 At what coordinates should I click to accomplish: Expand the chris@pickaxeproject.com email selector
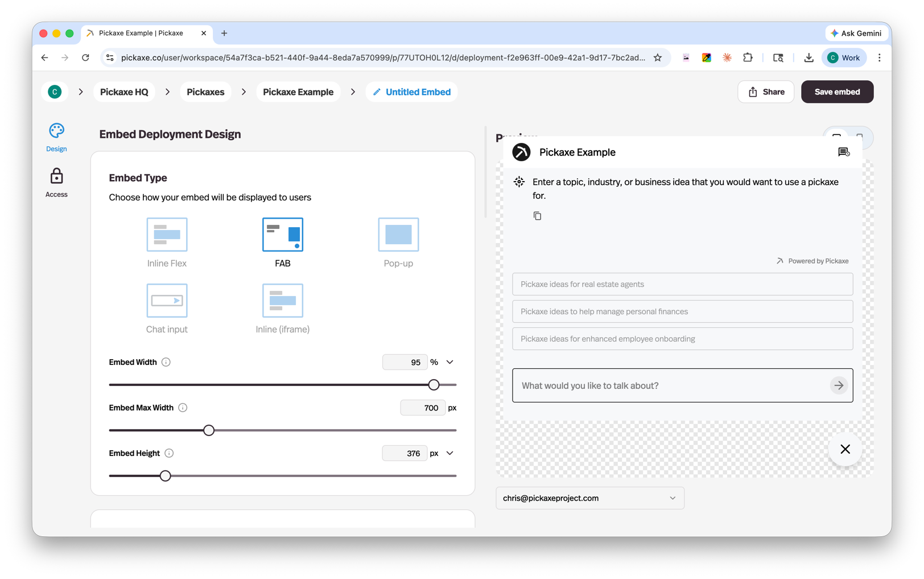click(x=673, y=498)
